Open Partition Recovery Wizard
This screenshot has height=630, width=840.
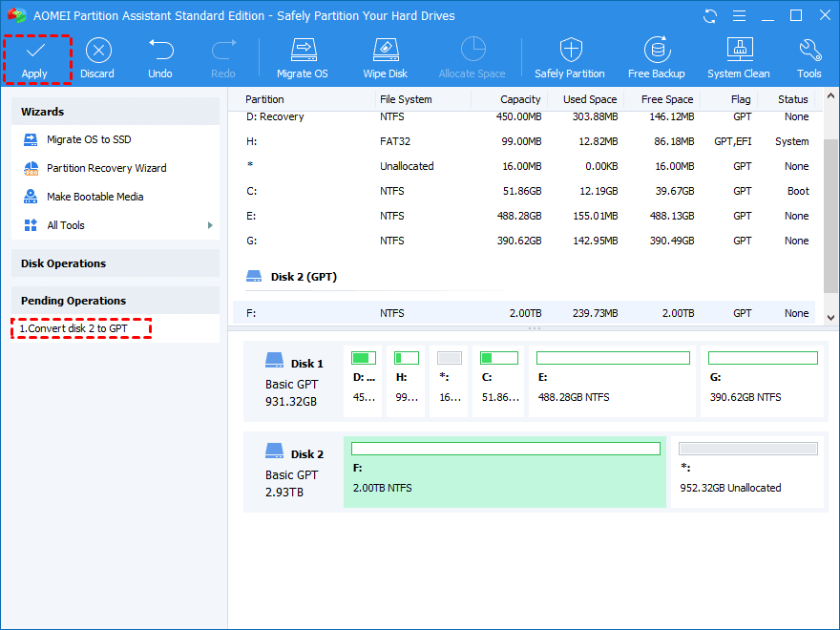pos(106,168)
